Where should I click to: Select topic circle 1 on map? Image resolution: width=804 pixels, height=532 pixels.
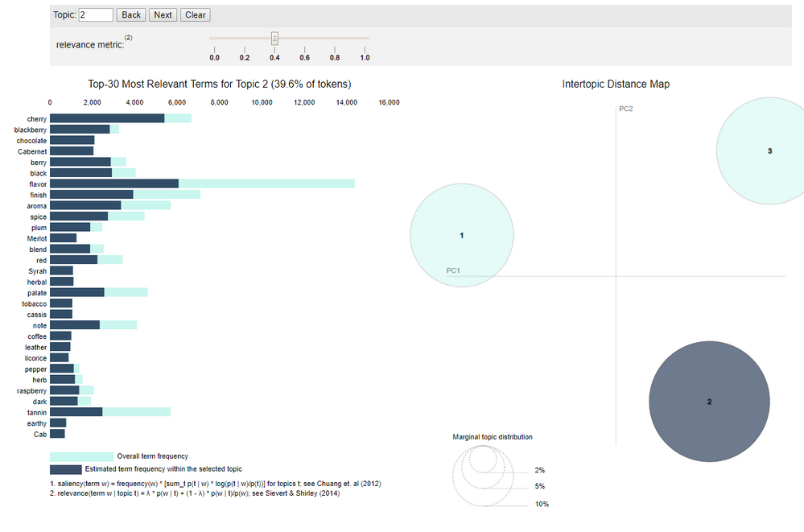(461, 236)
